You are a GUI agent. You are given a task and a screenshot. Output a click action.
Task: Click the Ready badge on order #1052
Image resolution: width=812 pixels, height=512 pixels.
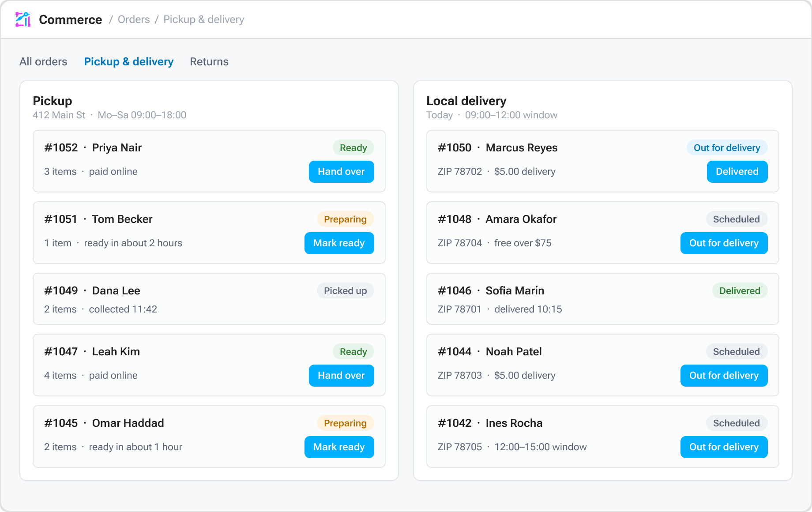[x=353, y=148]
